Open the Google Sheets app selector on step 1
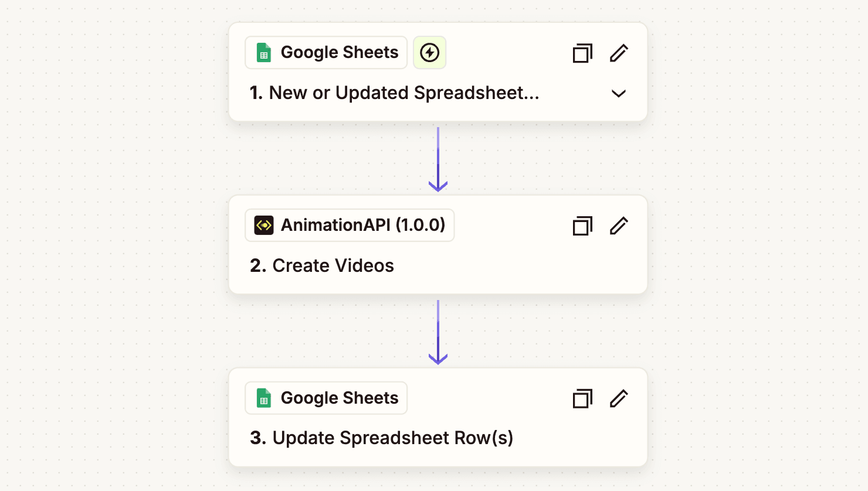868x491 pixels. 325,52
